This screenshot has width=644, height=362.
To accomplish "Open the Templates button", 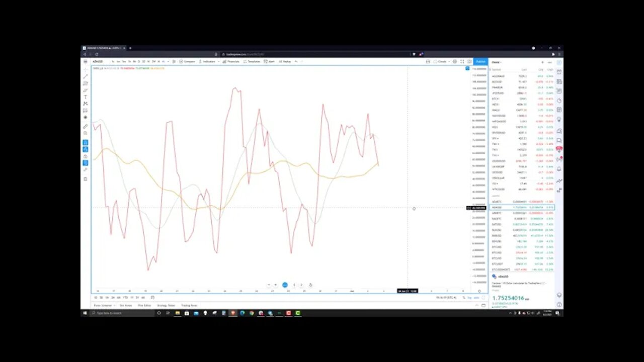I will coord(252,61).
